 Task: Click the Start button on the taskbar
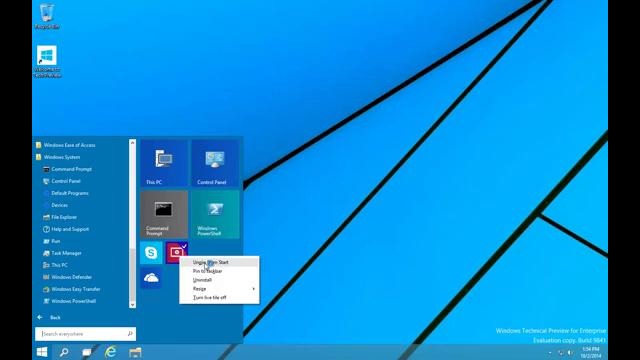coord(42,352)
